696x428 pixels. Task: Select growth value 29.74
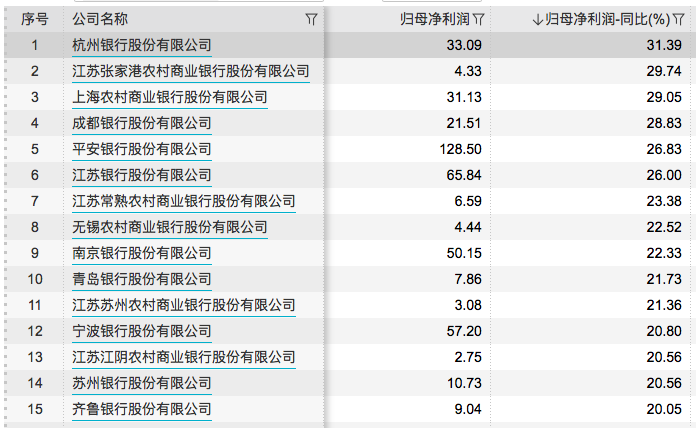(x=664, y=71)
